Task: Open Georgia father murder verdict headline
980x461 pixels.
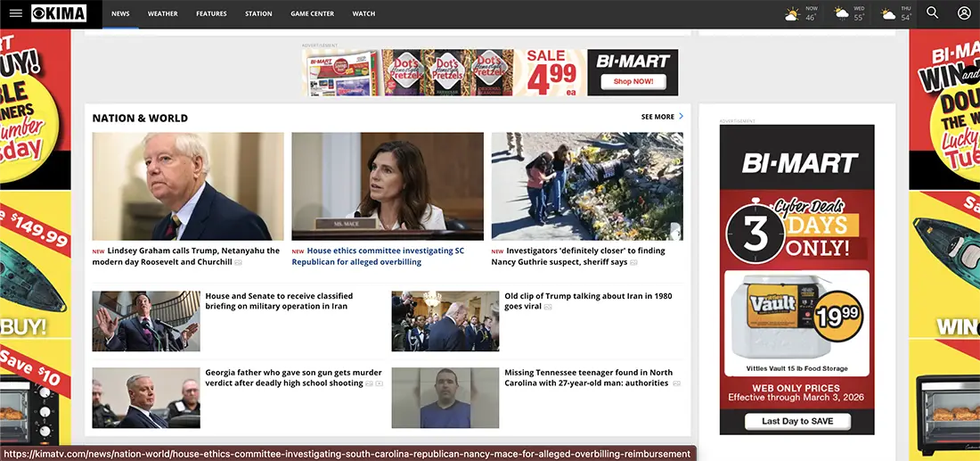Action: coord(293,378)
